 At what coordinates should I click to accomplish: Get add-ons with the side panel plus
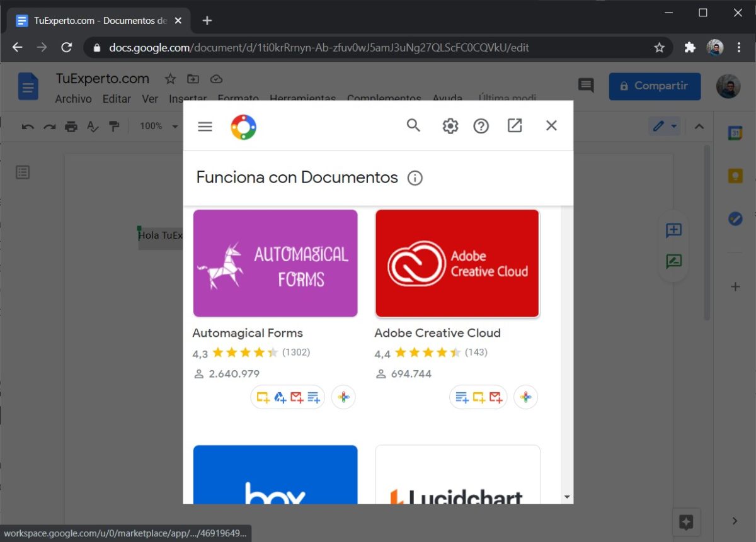[x=735, y=287]
